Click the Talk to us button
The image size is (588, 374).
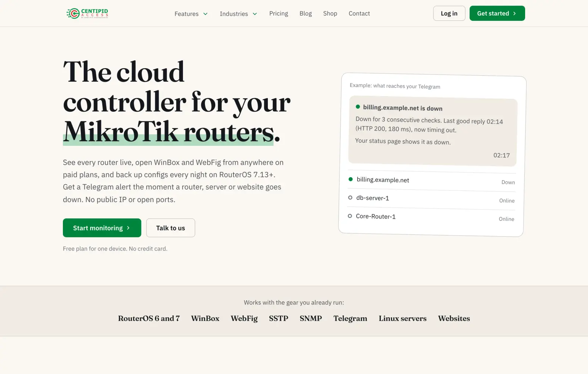coord(170,228)
